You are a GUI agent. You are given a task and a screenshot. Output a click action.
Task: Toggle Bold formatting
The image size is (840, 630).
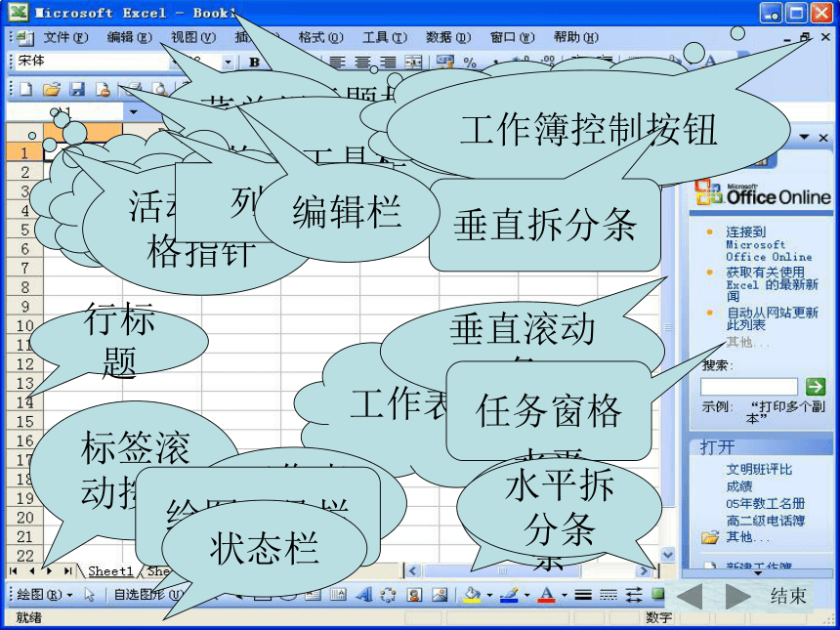coord(255,63)
